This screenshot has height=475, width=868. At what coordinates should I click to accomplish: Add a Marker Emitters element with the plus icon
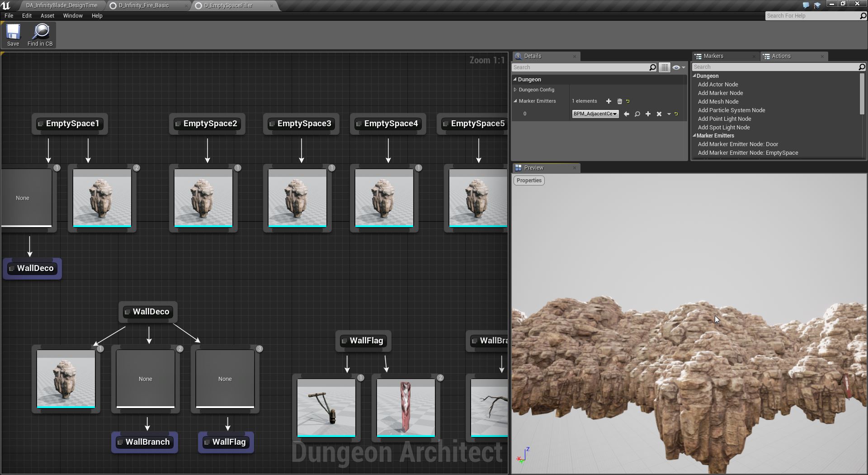609,101
